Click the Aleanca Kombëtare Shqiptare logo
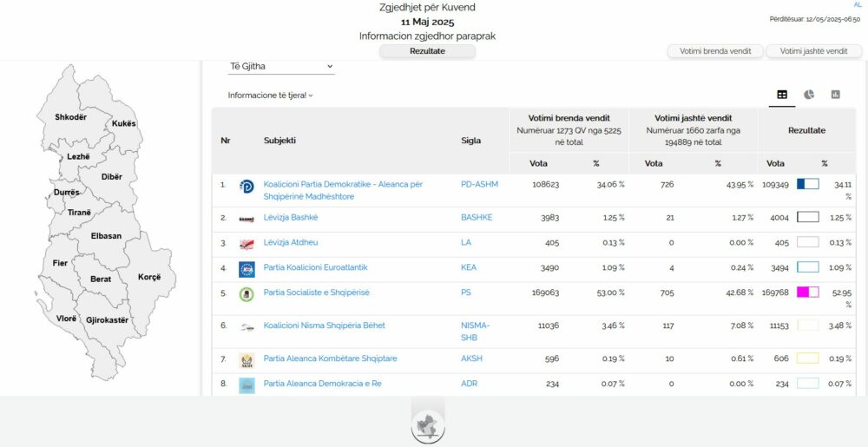 pyautogui.click(x=247, y=360)
